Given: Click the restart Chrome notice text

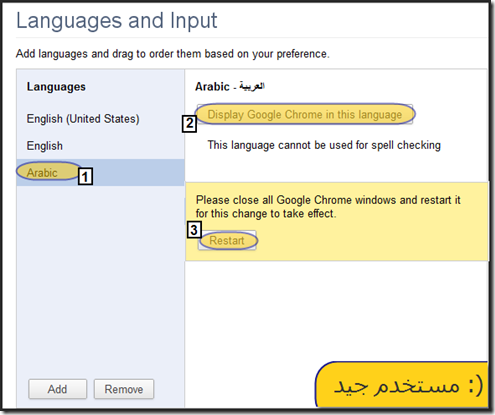Looking at the screenshot, I should (328, 207).
